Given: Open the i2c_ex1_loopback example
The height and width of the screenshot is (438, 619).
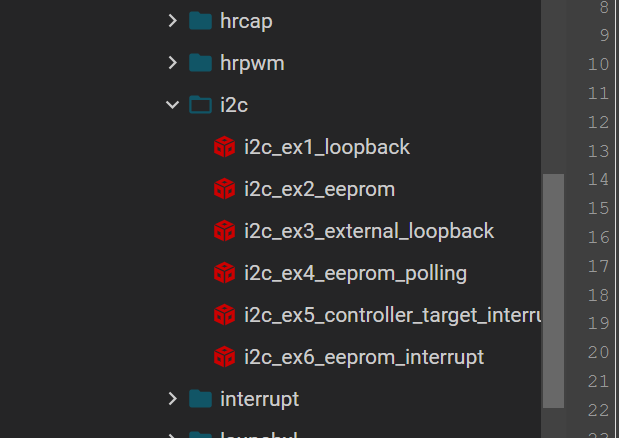Looking at the screenshot, I should click(327, 147).
